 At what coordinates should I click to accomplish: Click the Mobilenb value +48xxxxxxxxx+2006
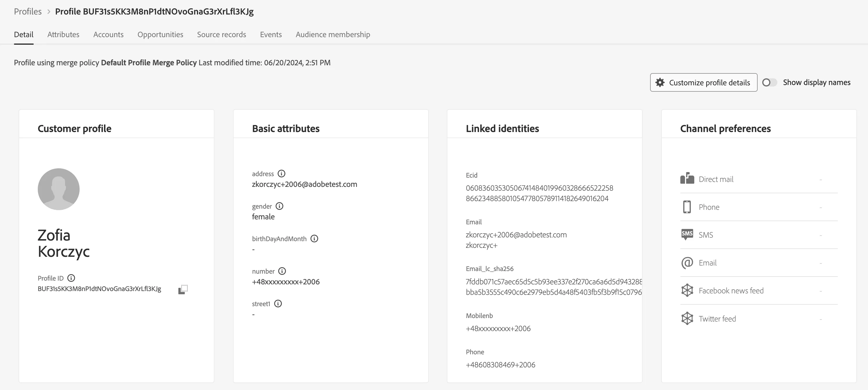coord(498,328)
